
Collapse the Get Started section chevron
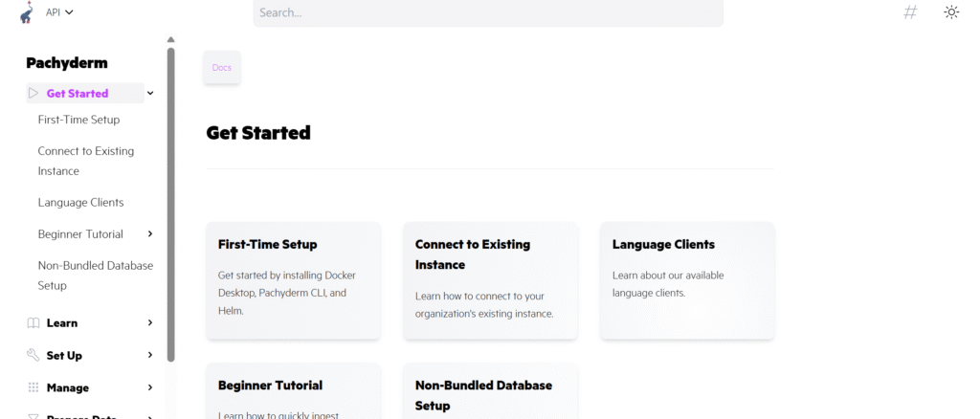(150, 93)
